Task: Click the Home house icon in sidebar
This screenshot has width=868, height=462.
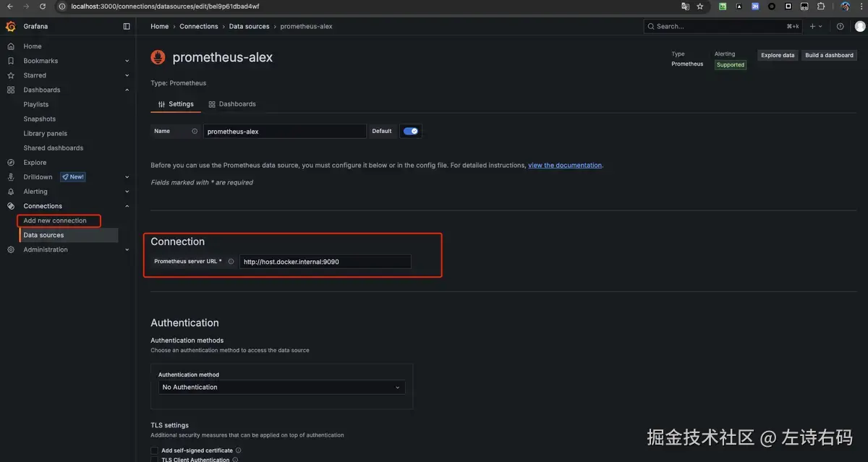Action: coord(10,46)
